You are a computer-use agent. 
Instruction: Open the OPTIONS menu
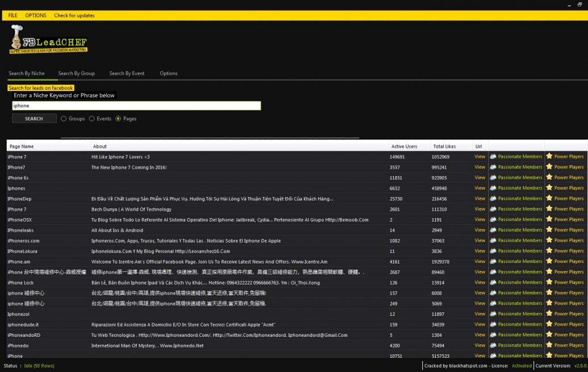(x=36, y=15)
